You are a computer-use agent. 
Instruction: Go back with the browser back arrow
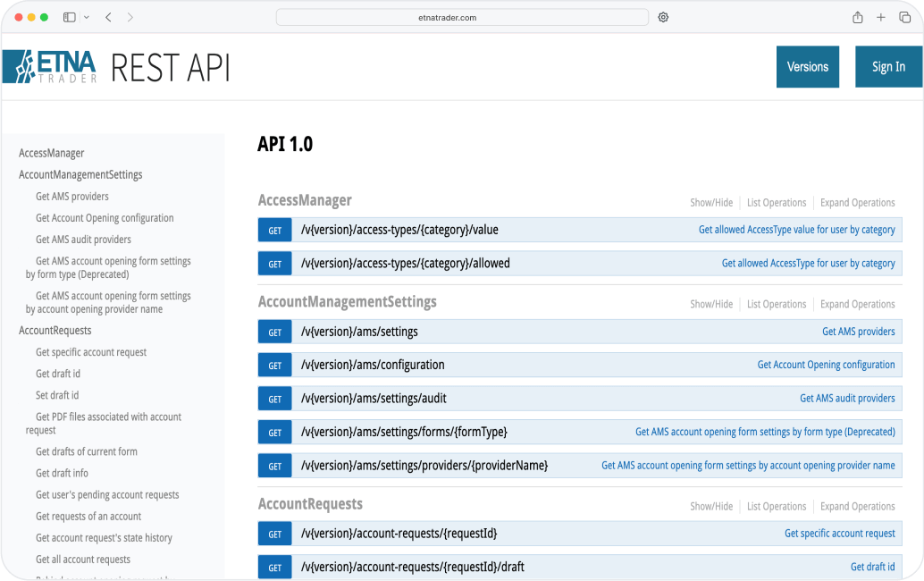point(108,17)
